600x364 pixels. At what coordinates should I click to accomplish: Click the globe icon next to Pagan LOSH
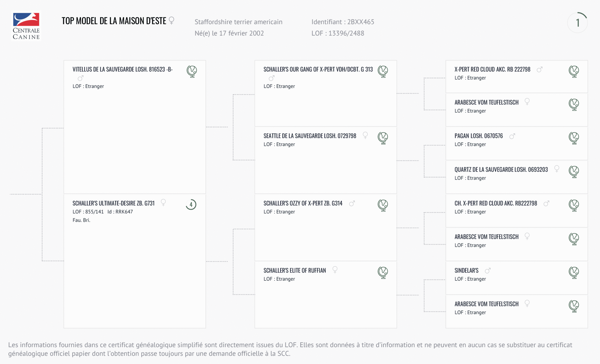point(574,138)
